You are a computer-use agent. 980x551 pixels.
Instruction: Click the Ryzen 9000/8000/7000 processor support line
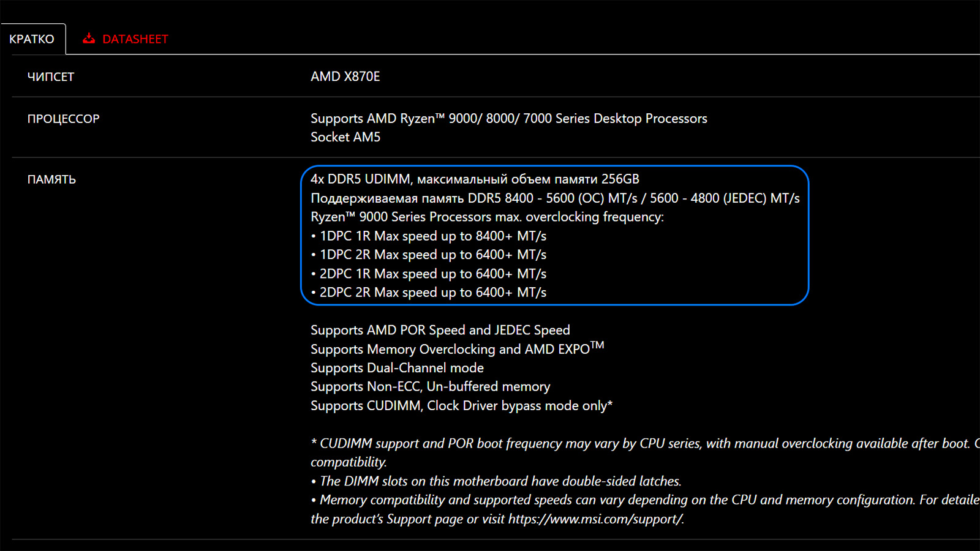tap(508, 119)
